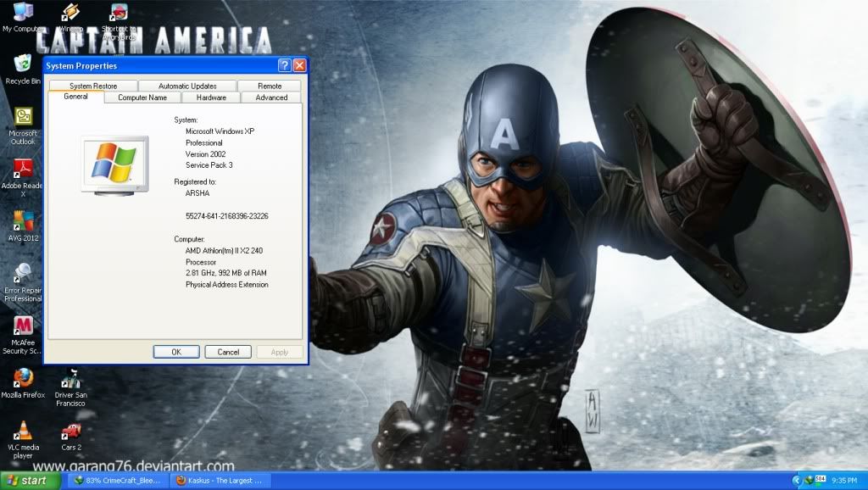868x490 pixels.
Task: Open the Recycle Bin icon
Action: 23,70
